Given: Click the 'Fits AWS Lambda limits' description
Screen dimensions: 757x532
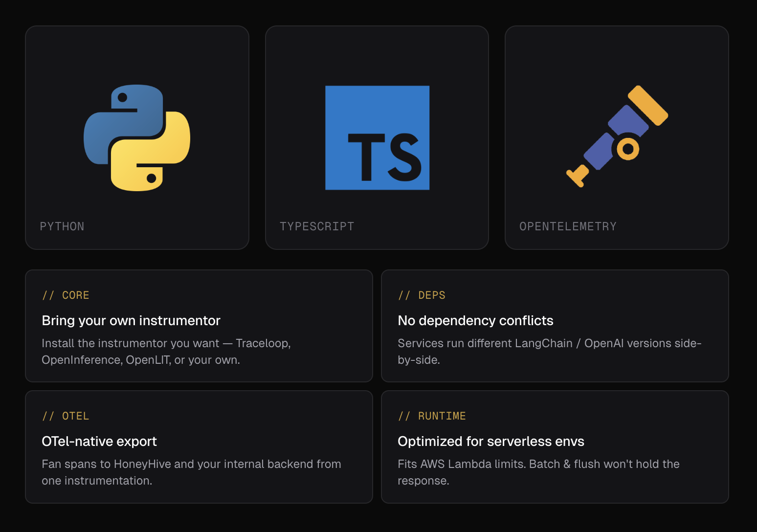Looking at the screenshot, I should [538, 472].
